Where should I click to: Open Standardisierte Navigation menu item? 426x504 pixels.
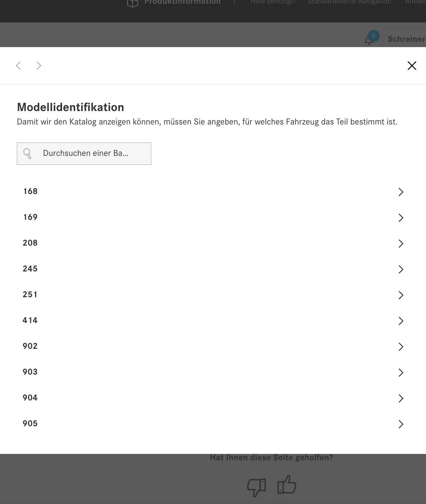pyautogui.click(x=349, y=2)
